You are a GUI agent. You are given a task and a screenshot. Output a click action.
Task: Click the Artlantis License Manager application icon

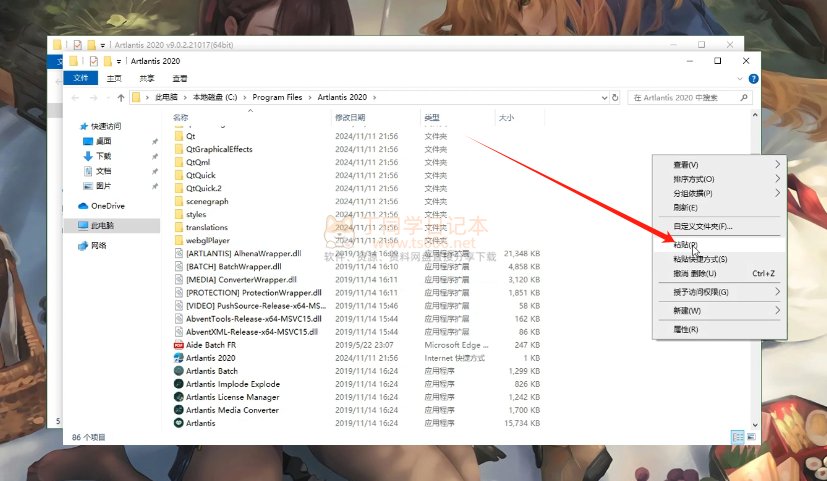click(x=178, y=397)
